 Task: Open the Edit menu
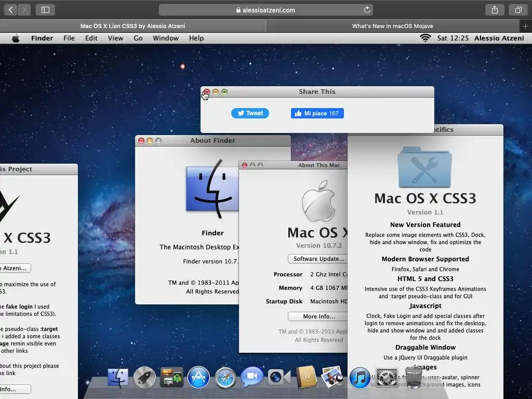click(91, 38)
